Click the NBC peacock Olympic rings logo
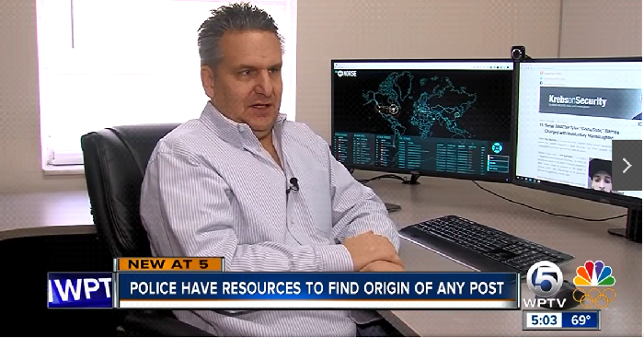Viewport: 644px width, 338px height. click(594, 285)
